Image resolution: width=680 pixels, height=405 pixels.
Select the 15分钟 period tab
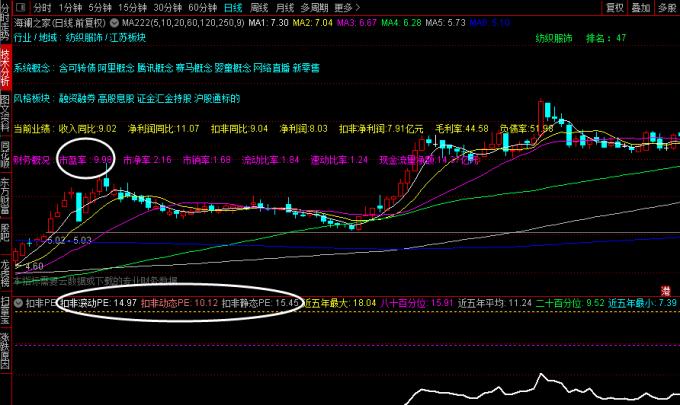(132, 7)
